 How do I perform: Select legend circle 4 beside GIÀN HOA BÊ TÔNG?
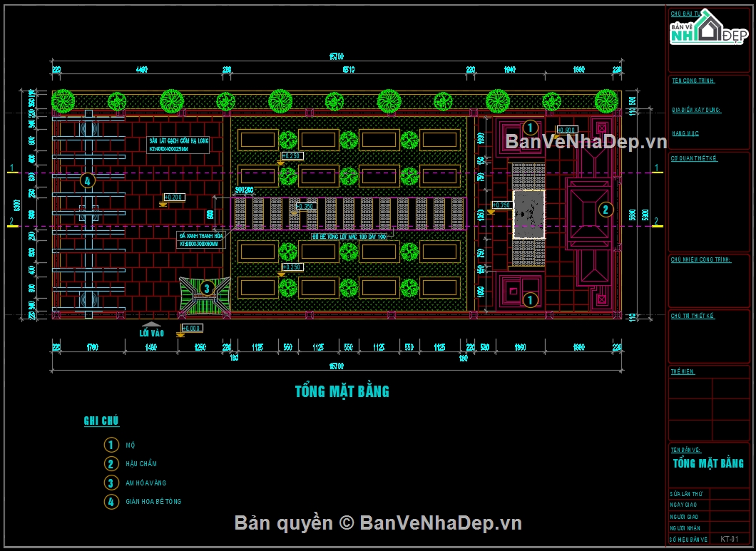(111, 502)
